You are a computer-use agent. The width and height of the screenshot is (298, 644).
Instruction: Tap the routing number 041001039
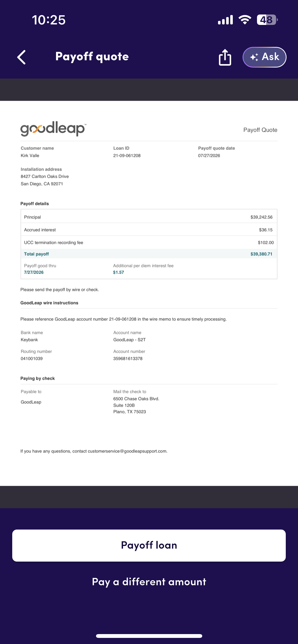[x=32, y=358]
